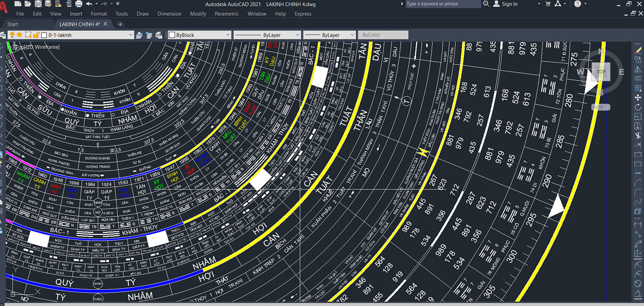Open the ByLayer linetype dropdown
Viewport: 644px width, 306px height.
297,35
